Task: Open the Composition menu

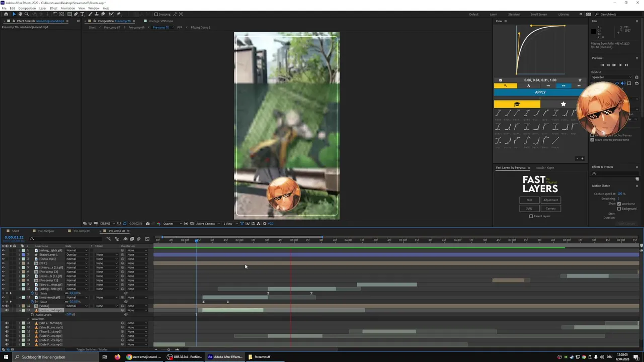Action: pos(27,8)
